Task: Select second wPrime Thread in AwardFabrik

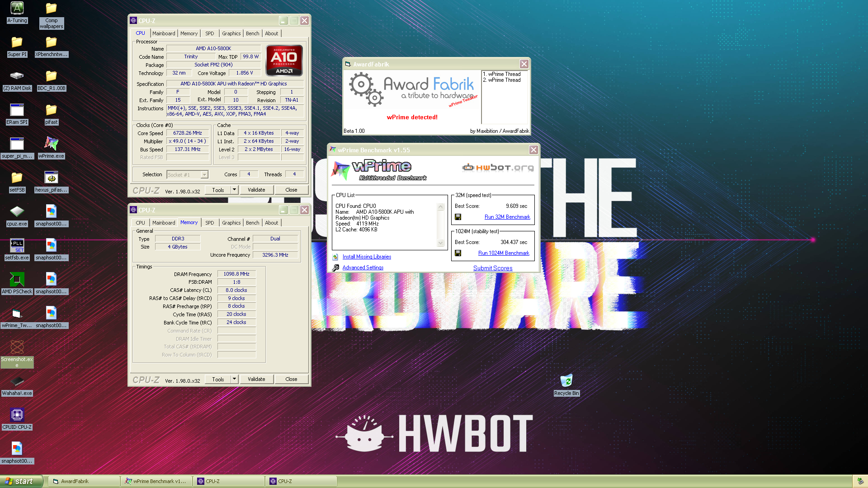Action: point(502,80)
